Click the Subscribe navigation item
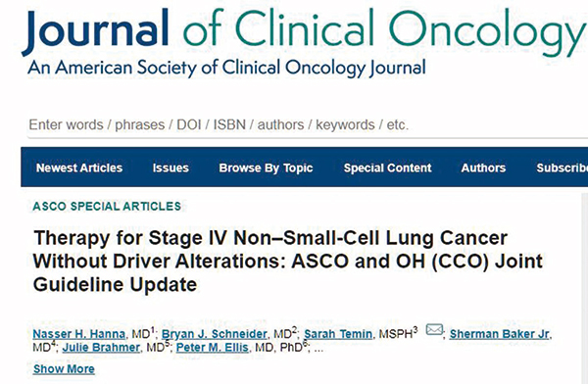This screenshot has width=588, height=384. (x=562, y=168)
